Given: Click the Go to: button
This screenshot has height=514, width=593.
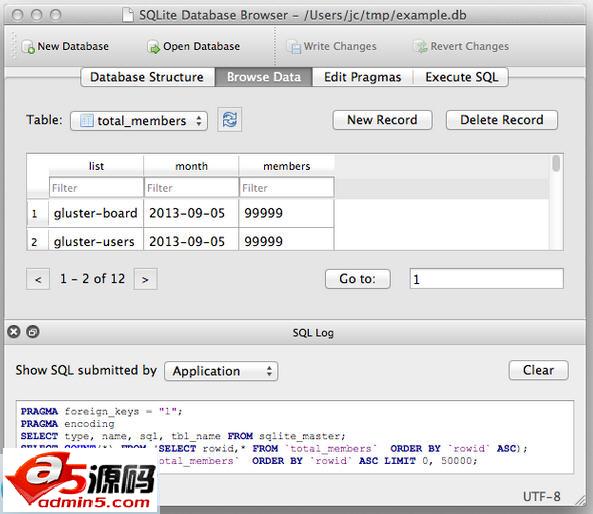Looking at the screenshot, I should click(x=357, y=279).
